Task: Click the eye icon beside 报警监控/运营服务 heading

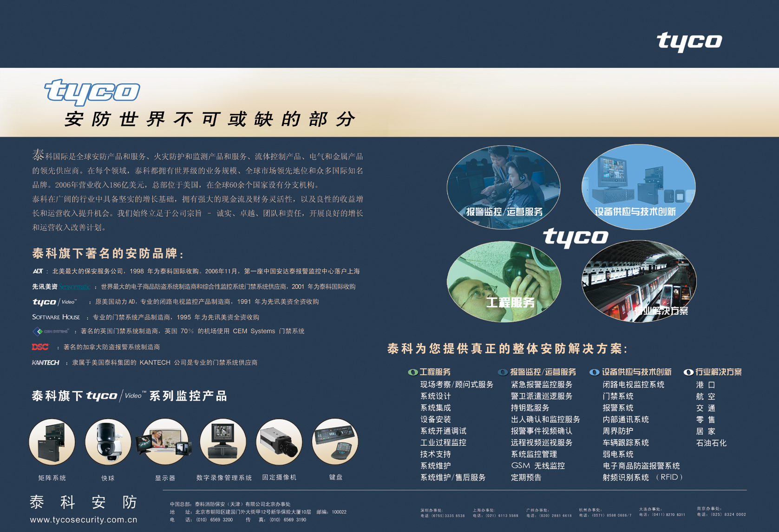Action: click(503, 372)
